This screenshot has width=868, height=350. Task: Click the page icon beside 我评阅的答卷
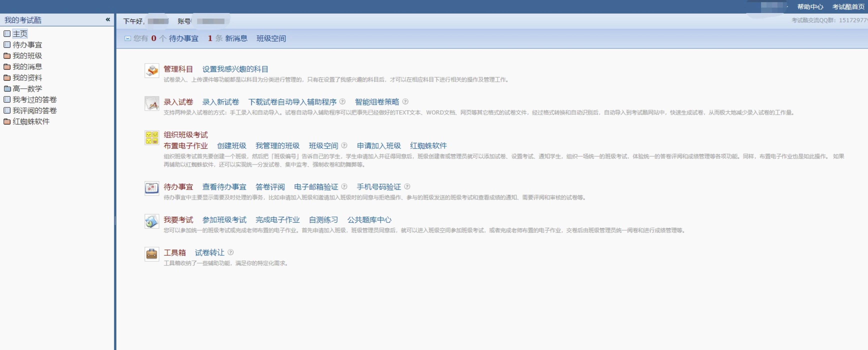7,111
